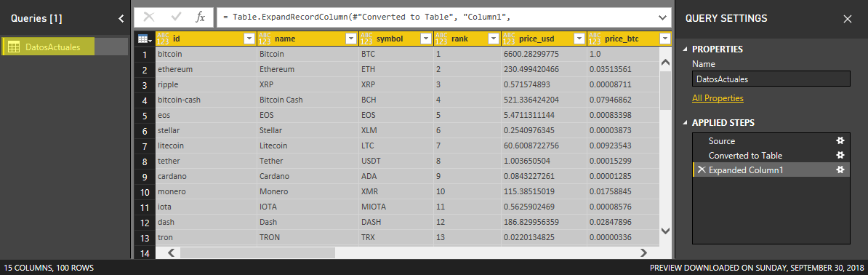The image size is (868, 275).
Task: Click the bitcoin id cell
Action: point(206,55)
